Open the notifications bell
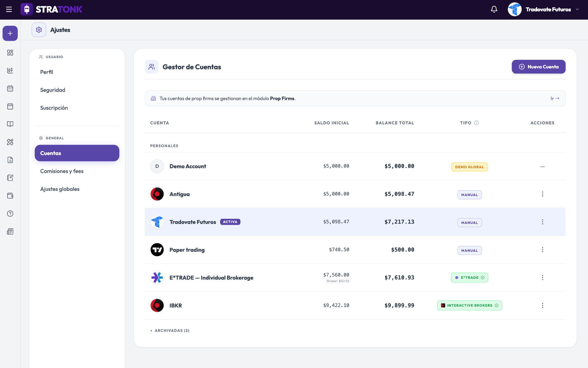588x368 pixels. pyautogui.click(x=494, y=9)
